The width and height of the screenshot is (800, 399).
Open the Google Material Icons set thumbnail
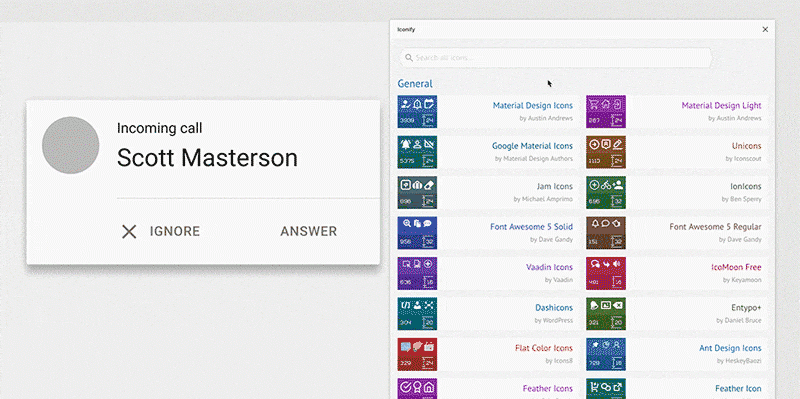(x=417, y=152)
